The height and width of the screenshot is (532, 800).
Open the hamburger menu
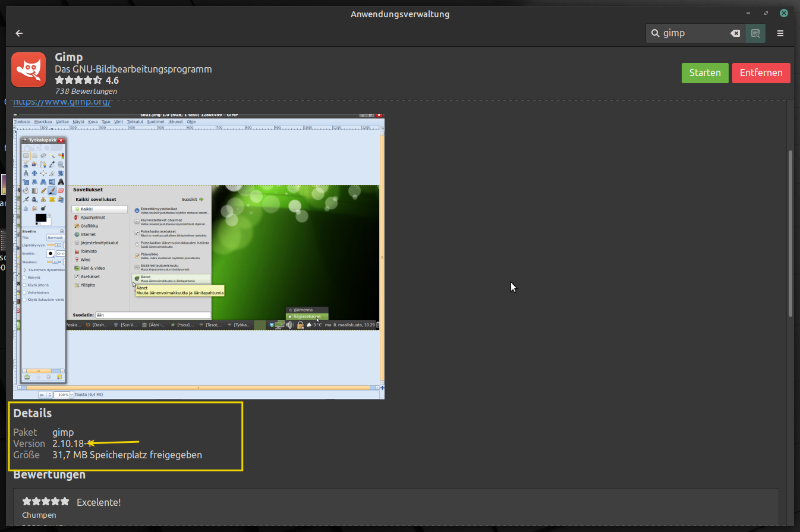click(x=780, y=33)
